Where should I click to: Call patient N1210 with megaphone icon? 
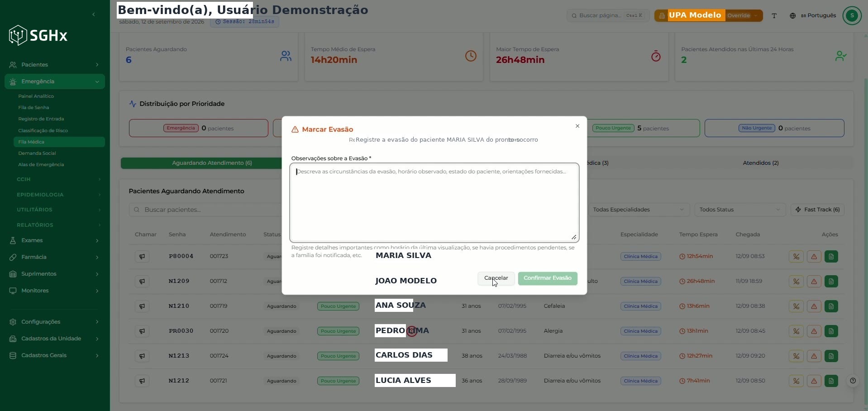142,306
